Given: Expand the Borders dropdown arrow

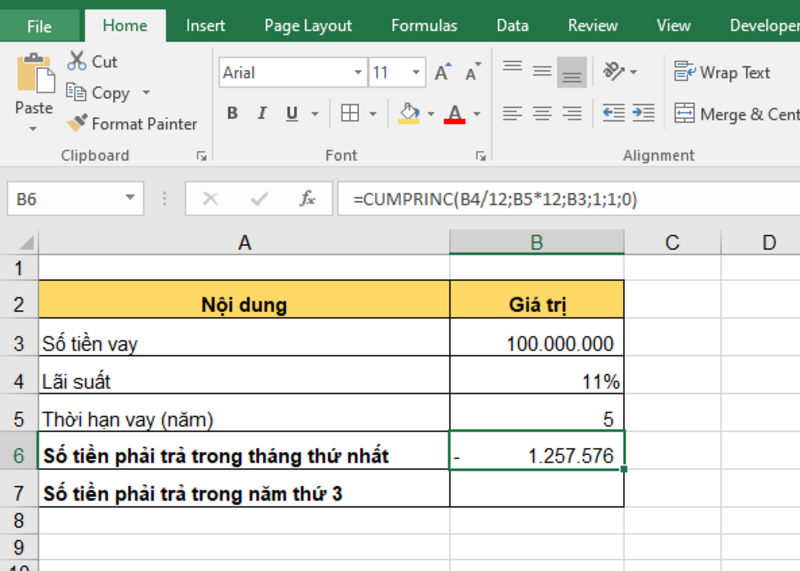Looking at the screenshot, I should pos(372,114).
